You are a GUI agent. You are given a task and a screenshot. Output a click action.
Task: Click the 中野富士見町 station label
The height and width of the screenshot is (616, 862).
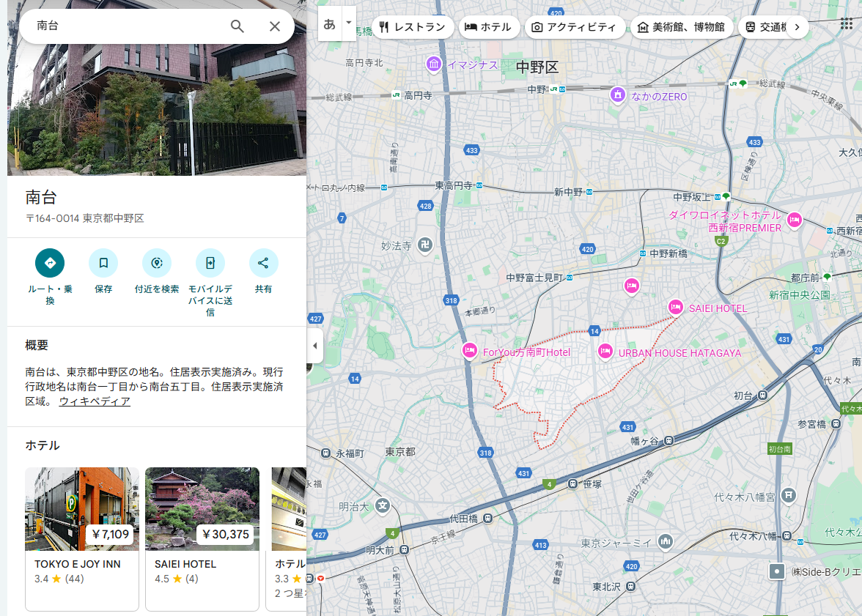tap(535, 278)
